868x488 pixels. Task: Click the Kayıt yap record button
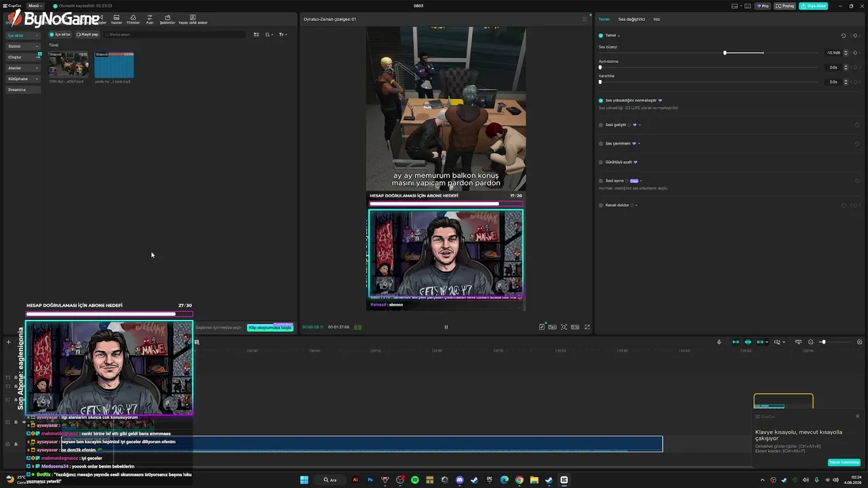click(87, 35)
